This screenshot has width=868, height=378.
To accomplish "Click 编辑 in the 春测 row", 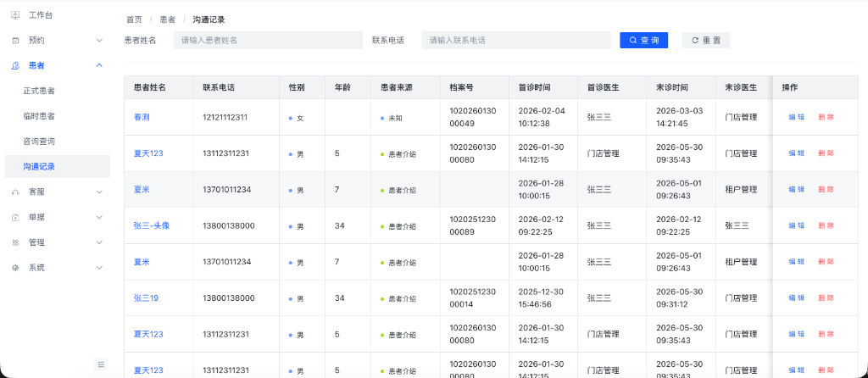I will point(797,117).
